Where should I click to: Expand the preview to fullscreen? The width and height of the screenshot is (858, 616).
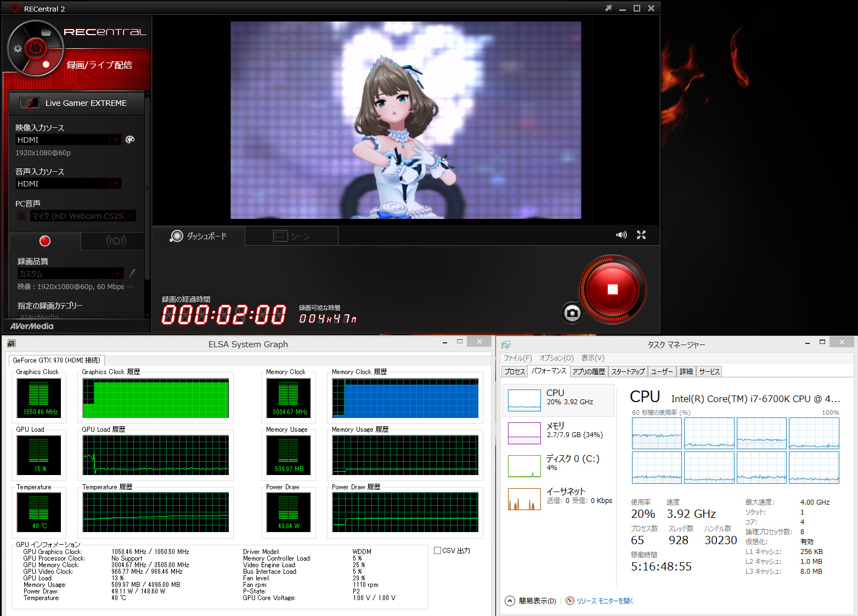641,235
